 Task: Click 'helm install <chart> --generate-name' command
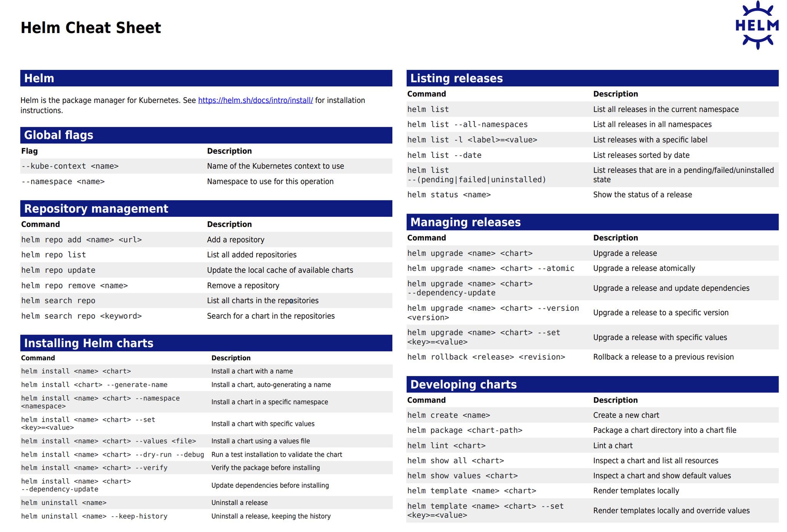tap(94, 384)
